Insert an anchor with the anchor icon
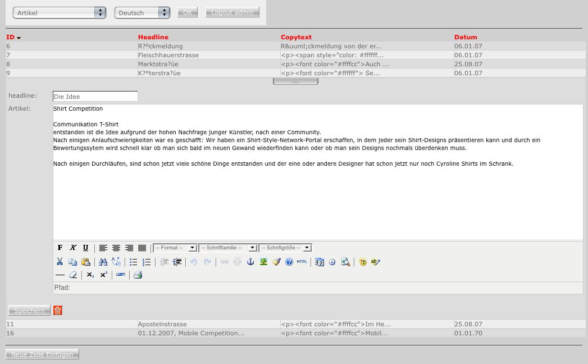The width and height of the screenshot is (588, 364). tap(250, 262)
